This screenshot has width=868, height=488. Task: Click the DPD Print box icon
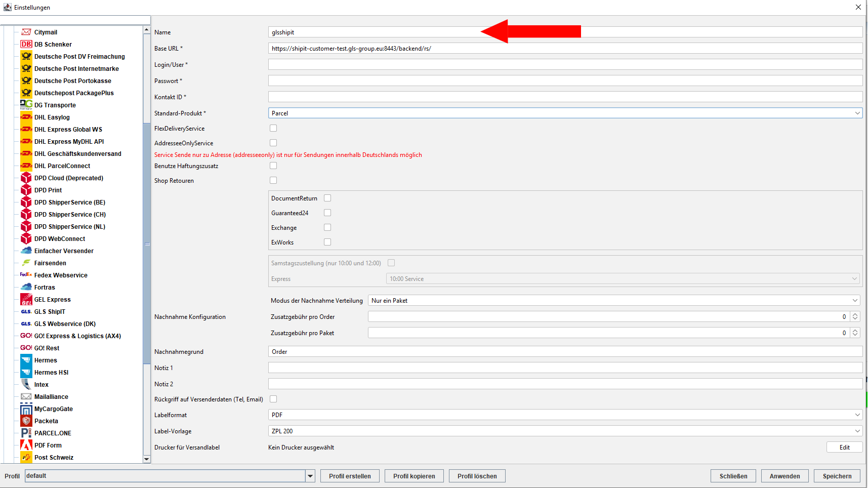coord(26,190)
